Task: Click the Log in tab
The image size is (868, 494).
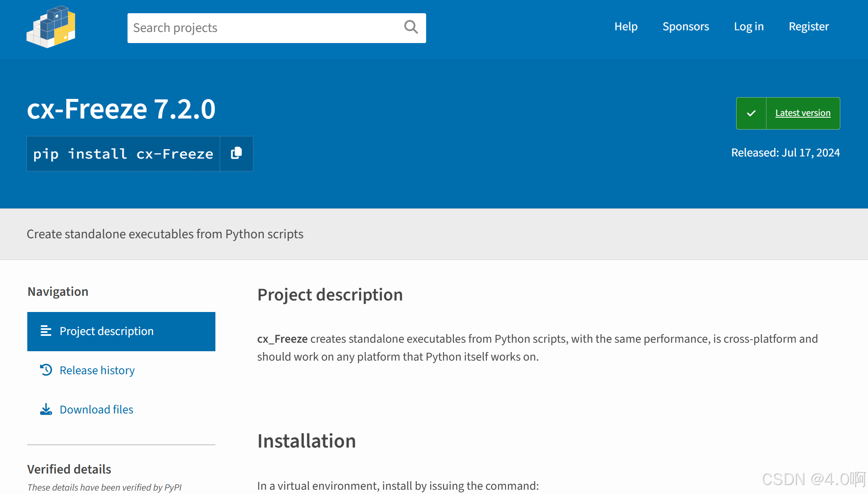Action: tap(749, 26)
